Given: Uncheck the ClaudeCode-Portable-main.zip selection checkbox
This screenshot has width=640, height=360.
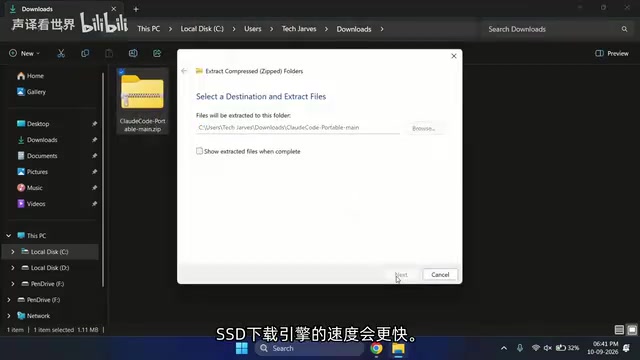Looking at the screenshot, I should point(122,72).
